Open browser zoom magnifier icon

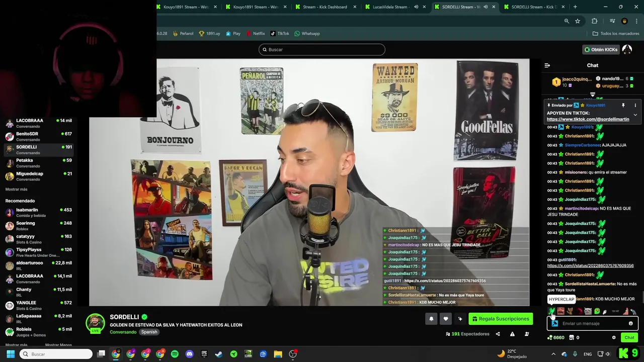[x=567, y=21]
